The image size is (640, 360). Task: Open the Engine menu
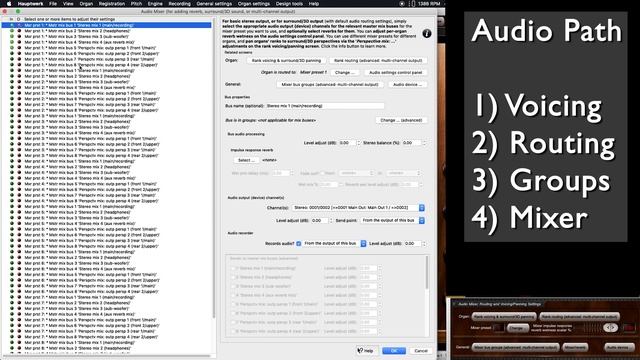155,4
